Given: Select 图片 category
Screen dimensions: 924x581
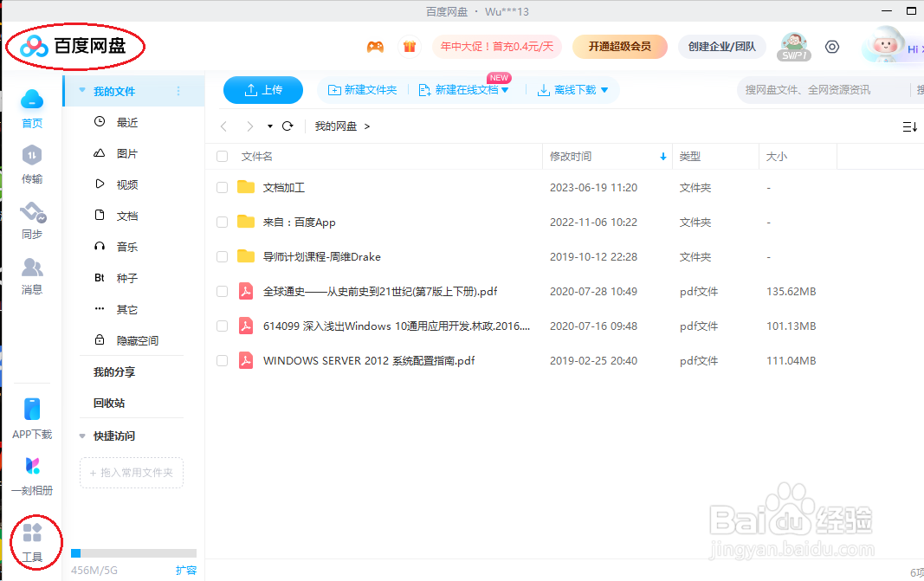Looking at the screenshot, I should (x=127, y=153).
